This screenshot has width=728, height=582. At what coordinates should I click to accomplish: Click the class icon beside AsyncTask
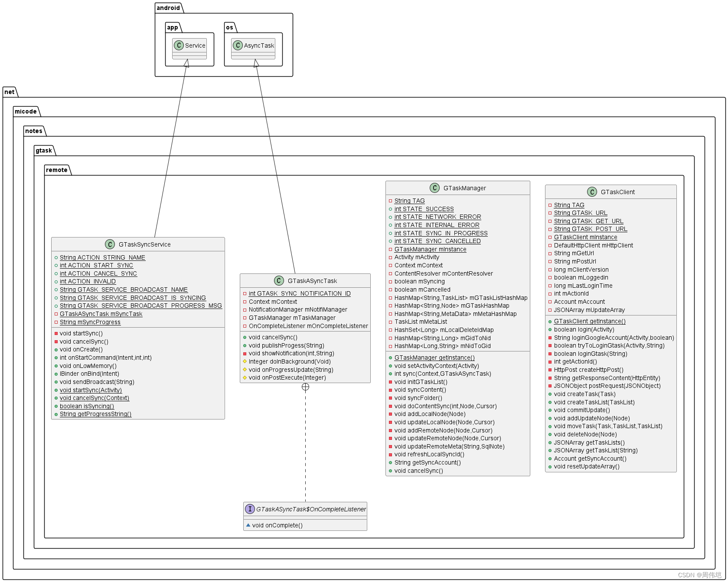point(238,45)
